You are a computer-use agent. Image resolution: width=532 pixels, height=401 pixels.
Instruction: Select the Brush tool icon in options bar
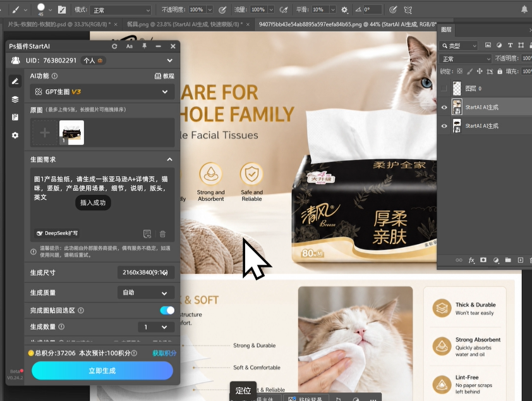(16, 10)
